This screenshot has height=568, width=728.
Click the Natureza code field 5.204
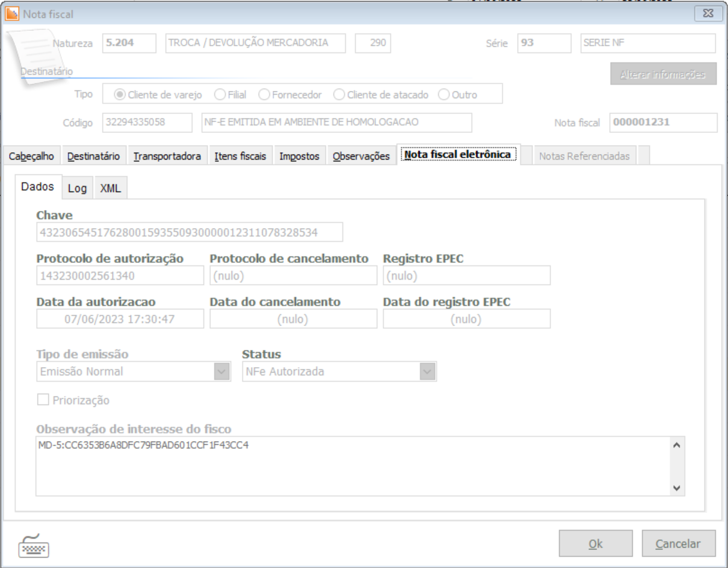click(129, 43)
